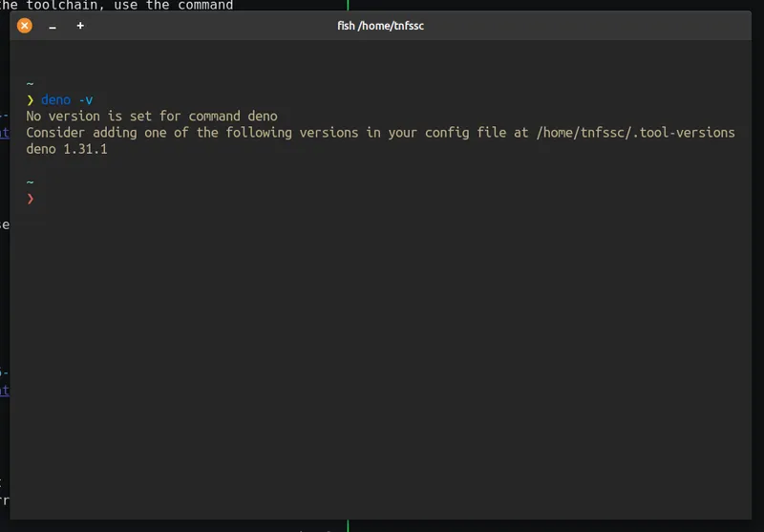Click the '/home/tnfssc/.tool-versions' path

tap(635, 133)
